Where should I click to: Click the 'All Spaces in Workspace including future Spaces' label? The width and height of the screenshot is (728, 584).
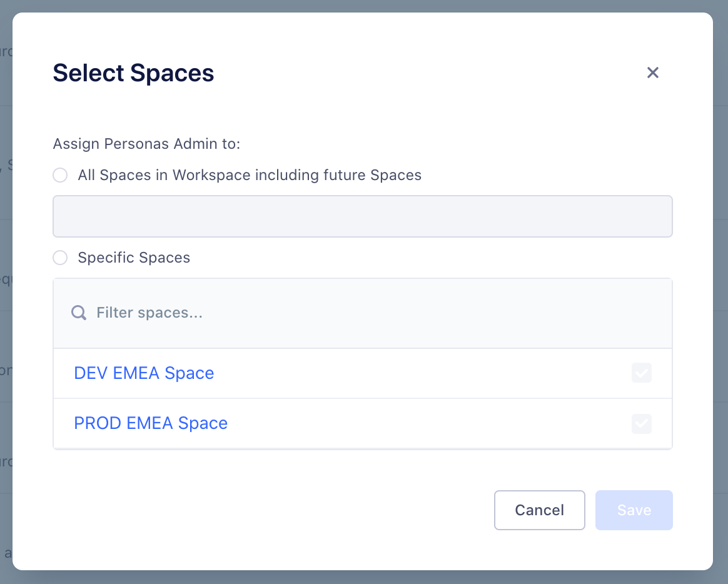click(250, 175)
